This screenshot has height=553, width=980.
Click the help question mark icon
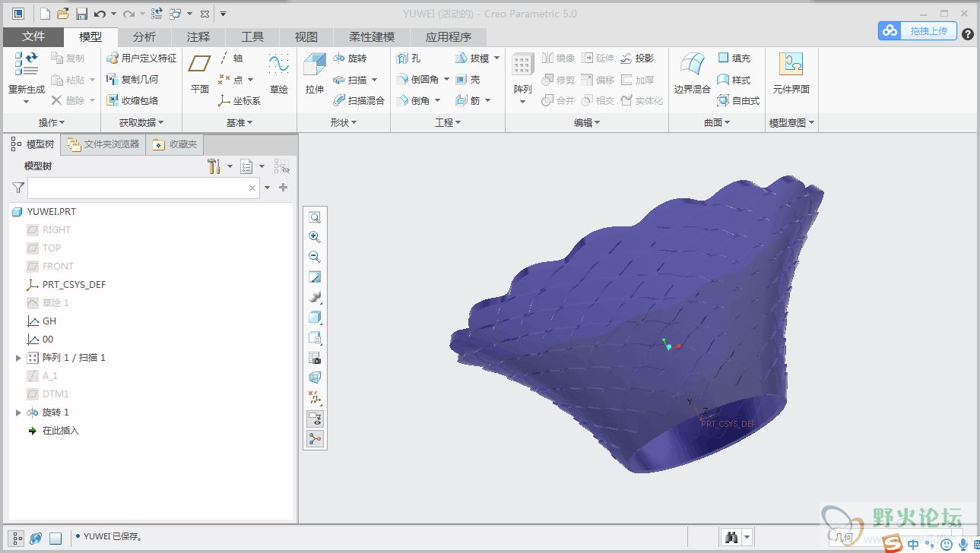point(967,34)
